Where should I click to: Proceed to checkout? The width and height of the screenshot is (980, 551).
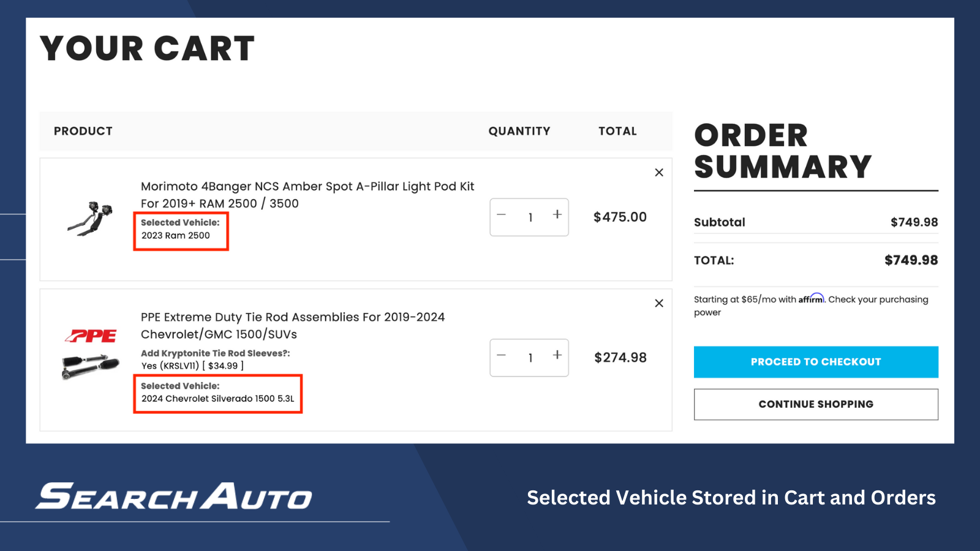point(815,362)
